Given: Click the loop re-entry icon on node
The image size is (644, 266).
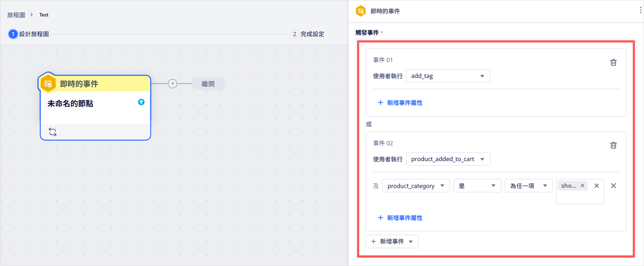Looking at the screenshot, I should click(x=53, y=132).
